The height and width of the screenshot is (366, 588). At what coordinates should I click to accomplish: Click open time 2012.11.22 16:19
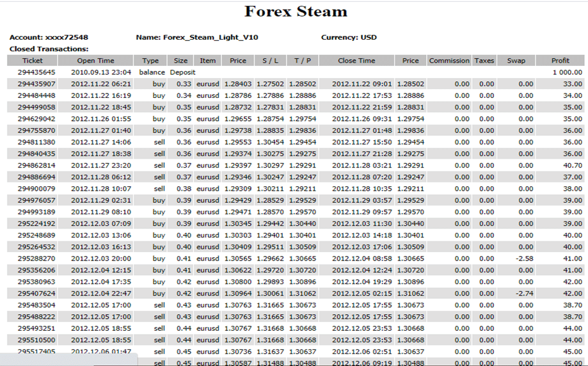(101, 95)
